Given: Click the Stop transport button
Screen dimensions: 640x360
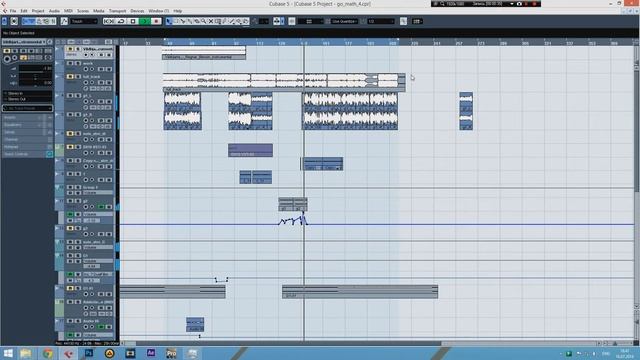Looking at the screenshot, I should [133, 21].
